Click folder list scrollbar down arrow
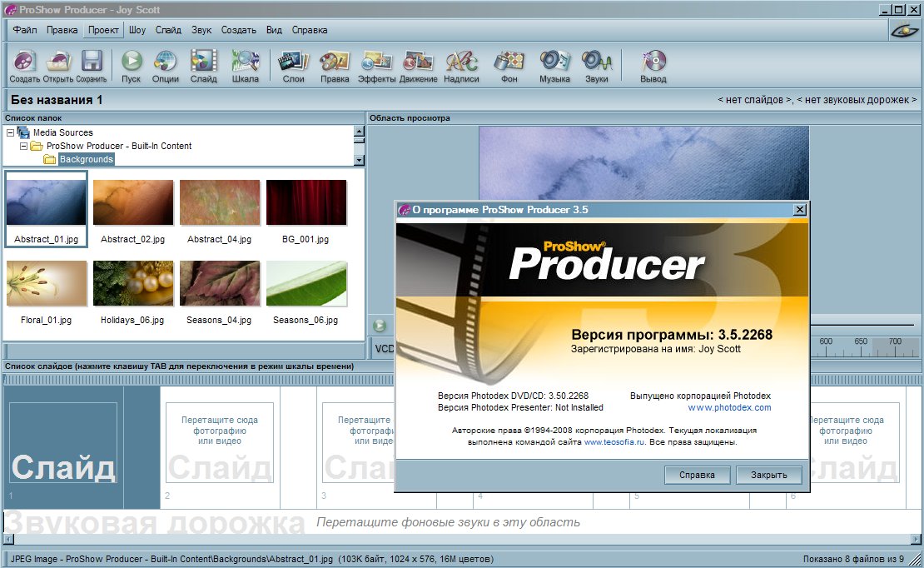 pyautogui.click(x=359, y=160)
